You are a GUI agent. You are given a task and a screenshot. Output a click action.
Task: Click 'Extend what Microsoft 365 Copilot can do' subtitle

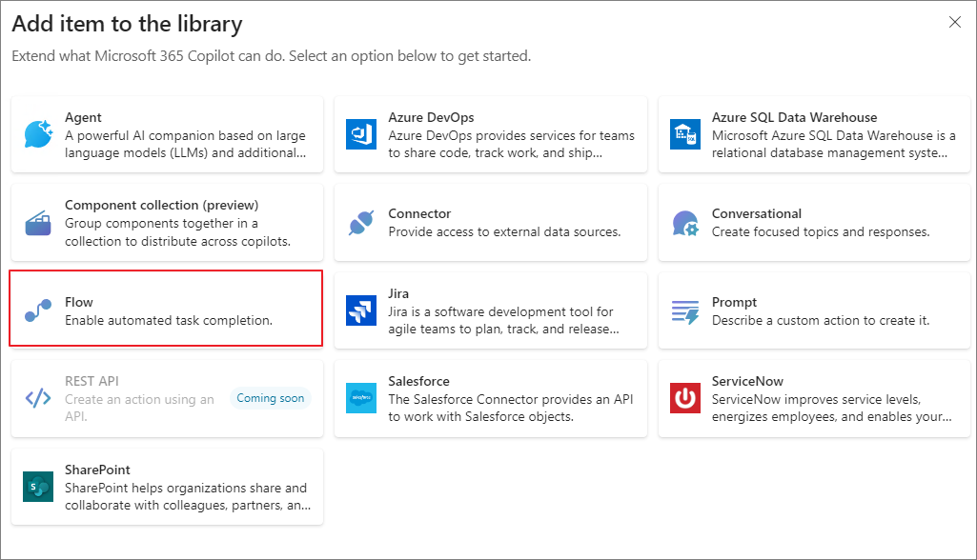tap(272, 56)
